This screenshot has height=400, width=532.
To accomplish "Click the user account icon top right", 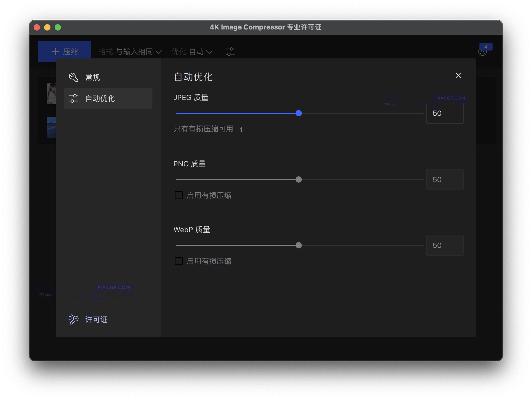I will (483, 52).
